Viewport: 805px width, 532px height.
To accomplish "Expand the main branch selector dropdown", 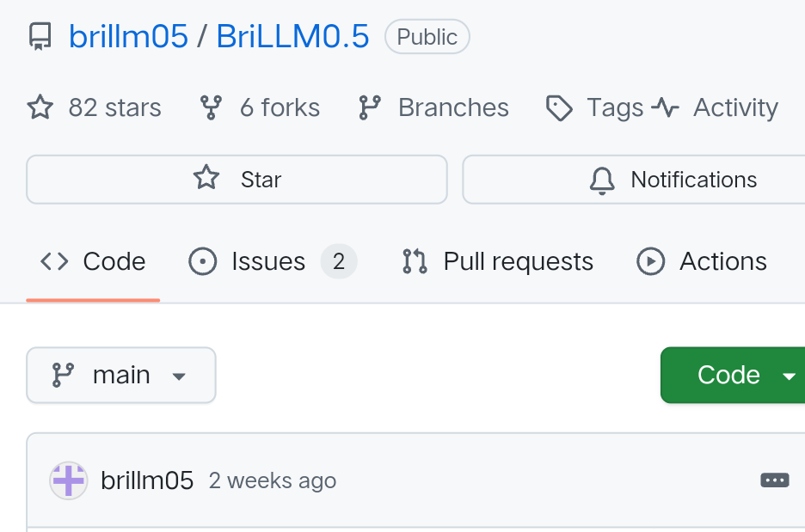I will click(x=121, y=376).
